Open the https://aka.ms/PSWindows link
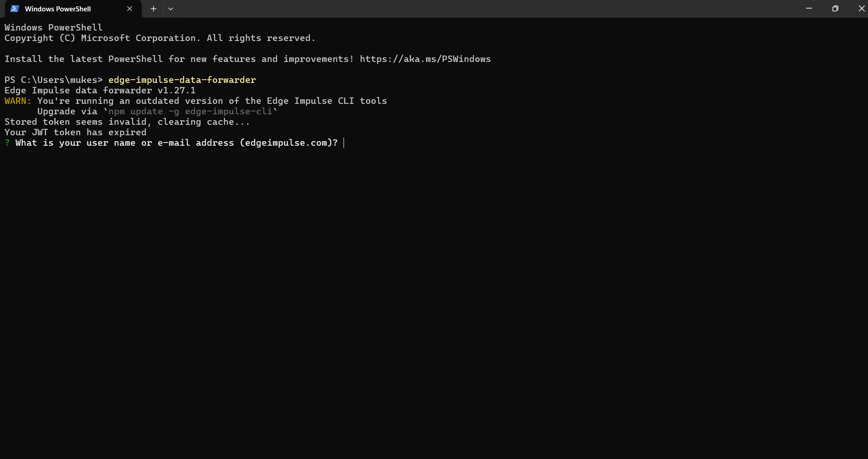The width and height of the screenshot is (868, 459). 425,59
